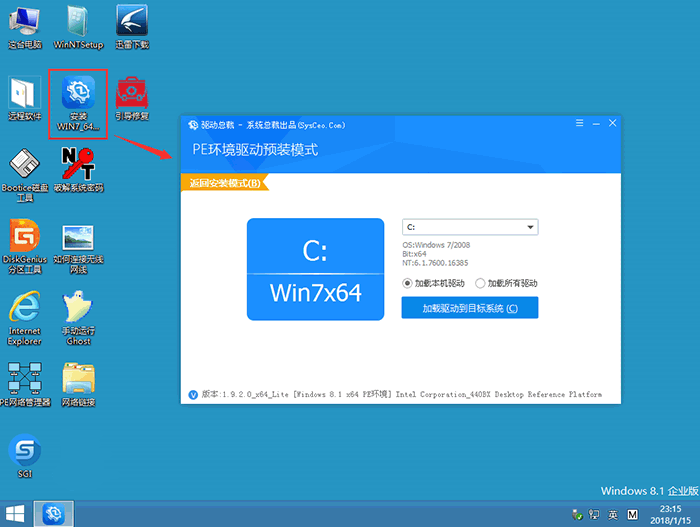Click 加载驱动到目标系统 button
This screenshot has width=700, height=527.
click(470, 308)
